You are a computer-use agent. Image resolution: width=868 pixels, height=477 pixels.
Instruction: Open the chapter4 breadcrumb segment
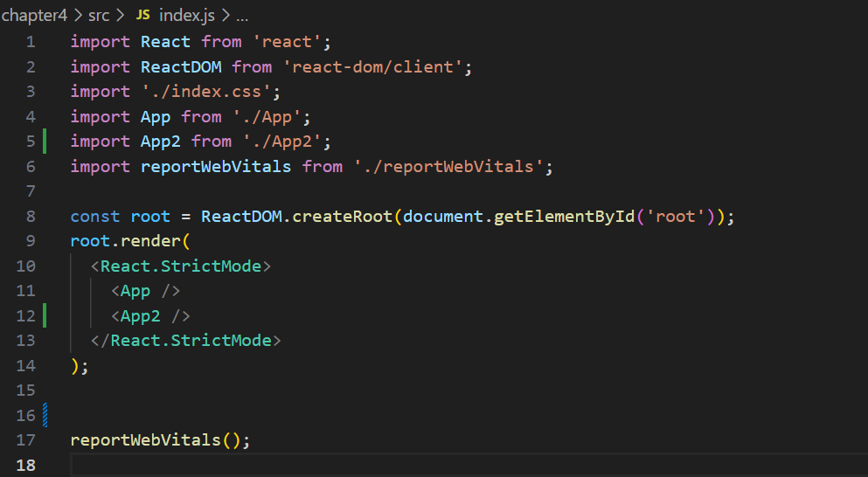(x=34, y=16)
